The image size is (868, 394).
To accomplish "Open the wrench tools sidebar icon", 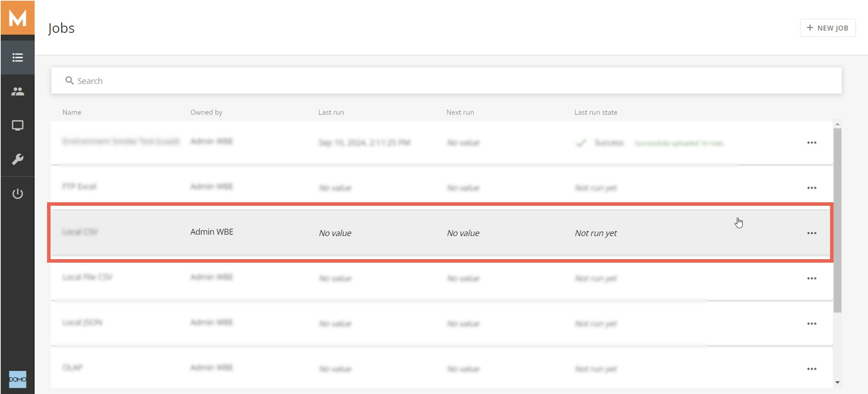I will pyautogui.click(x=18, y=159).
